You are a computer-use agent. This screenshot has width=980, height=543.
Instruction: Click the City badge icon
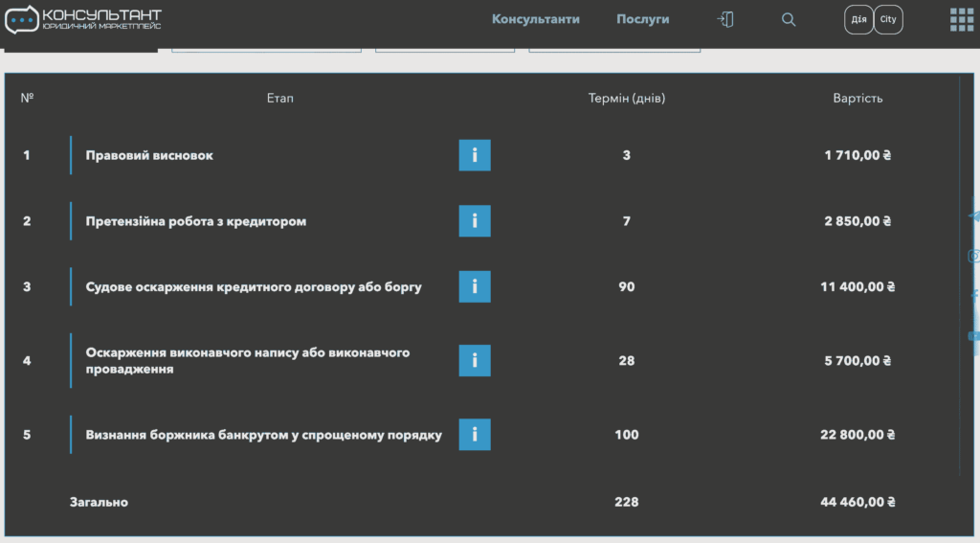(x=888, y=19)
